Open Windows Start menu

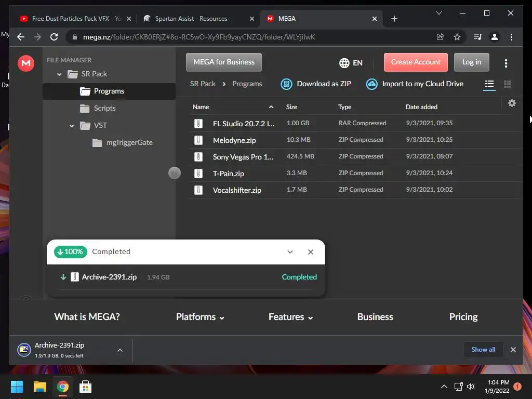point(17,387)
